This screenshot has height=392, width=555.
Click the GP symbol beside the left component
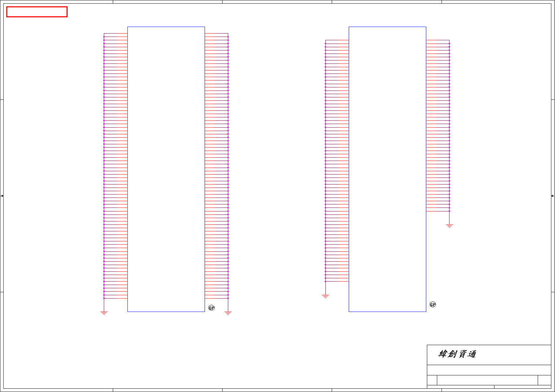[x=212, y=308]
